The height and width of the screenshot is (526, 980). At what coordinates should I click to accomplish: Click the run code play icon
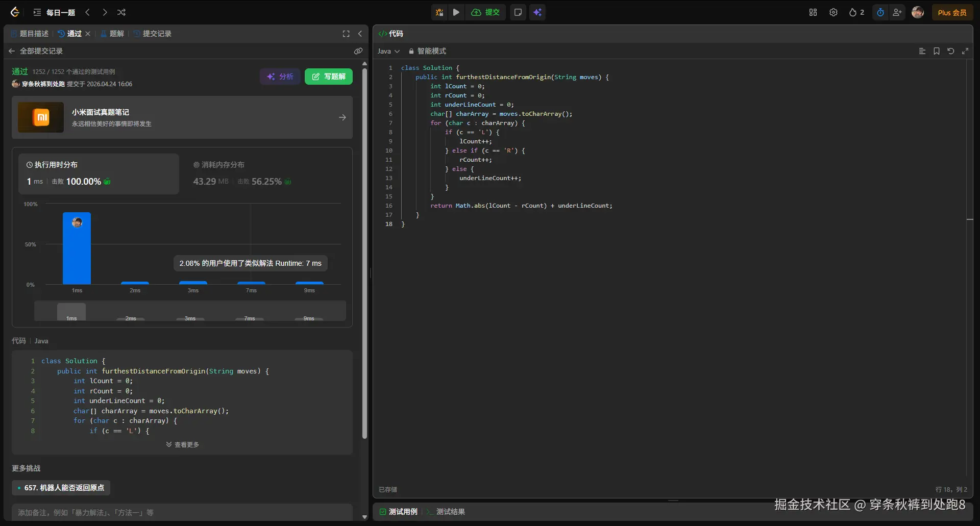click(456, 12)
